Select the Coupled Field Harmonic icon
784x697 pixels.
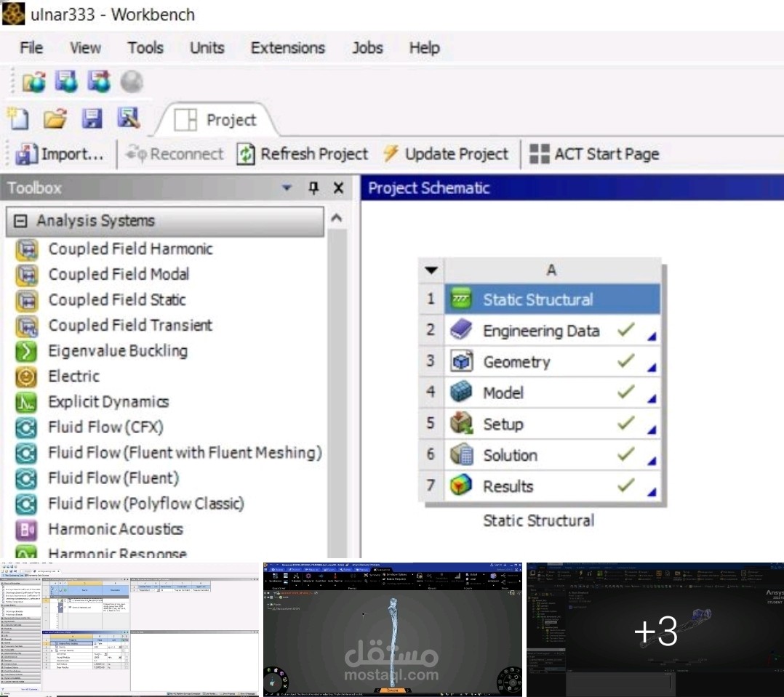tap(26, 249)
